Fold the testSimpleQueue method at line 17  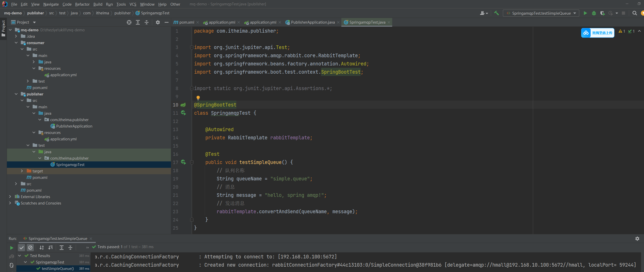[x=192, y=162]
